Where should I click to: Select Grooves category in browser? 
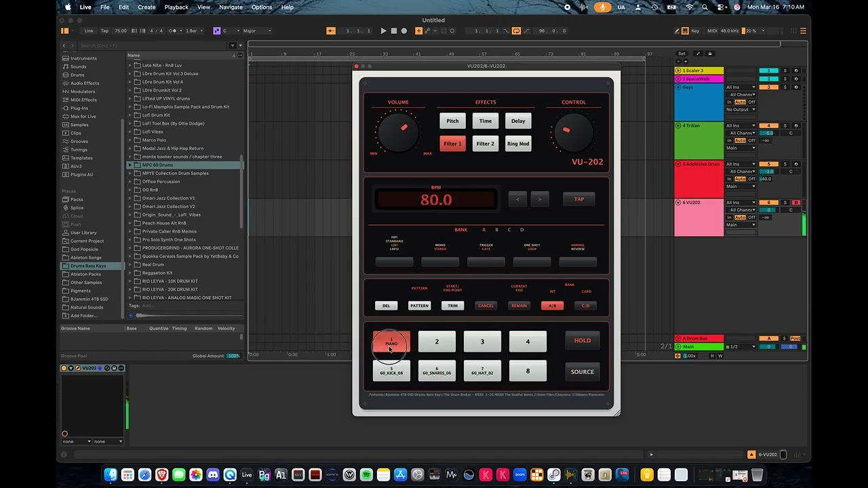pyautogui.click(x=79, y=141)
